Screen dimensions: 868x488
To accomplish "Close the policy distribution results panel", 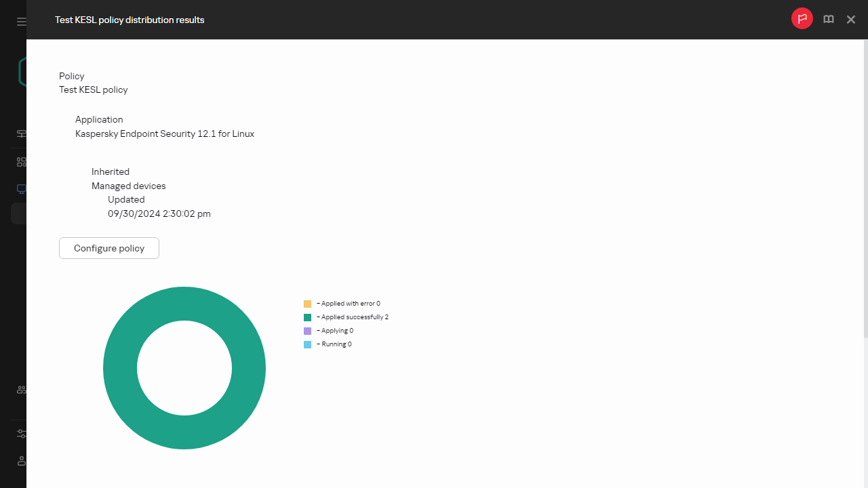I will tap(851, 20).
